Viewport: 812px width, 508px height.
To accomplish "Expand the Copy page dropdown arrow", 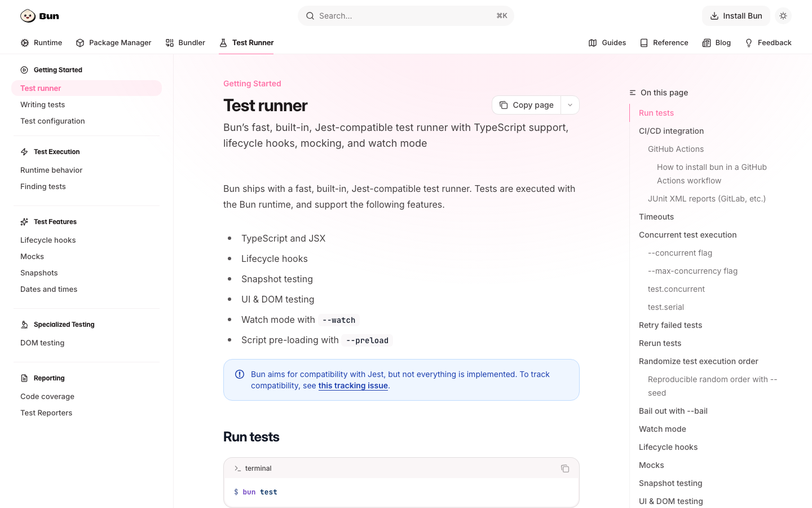I will (x=570, y=105).
